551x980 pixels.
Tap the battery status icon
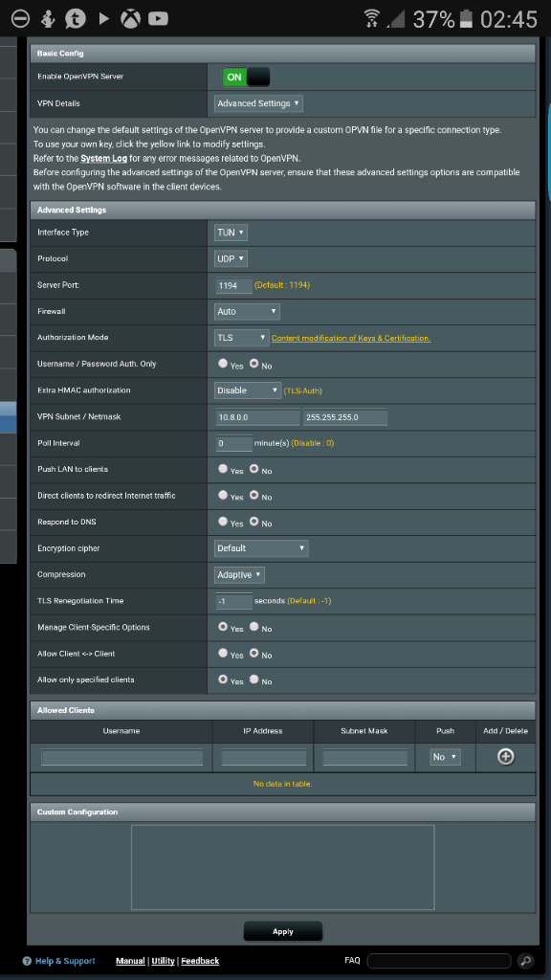[x=466, y=19]
